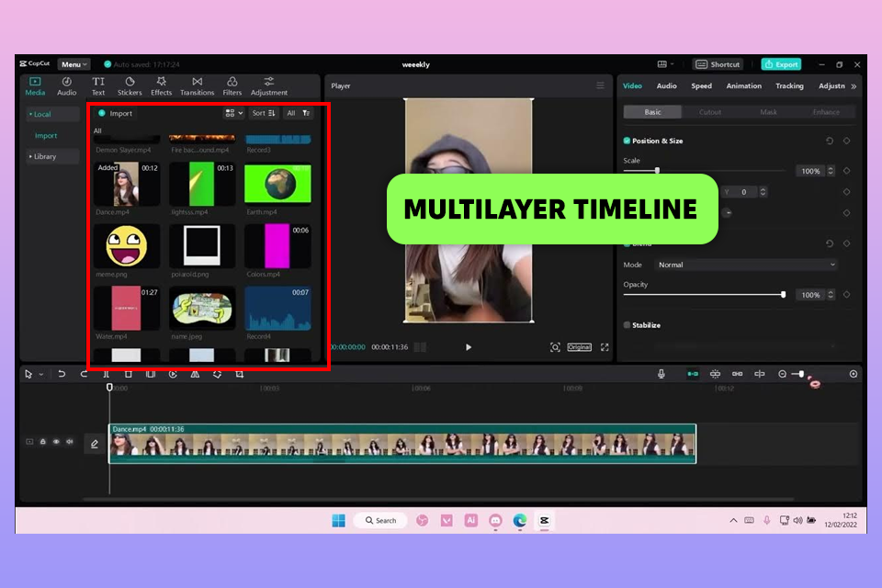Click the zoom-to-fit timeline circle icon
882x588 pixels.
[854, 374]
